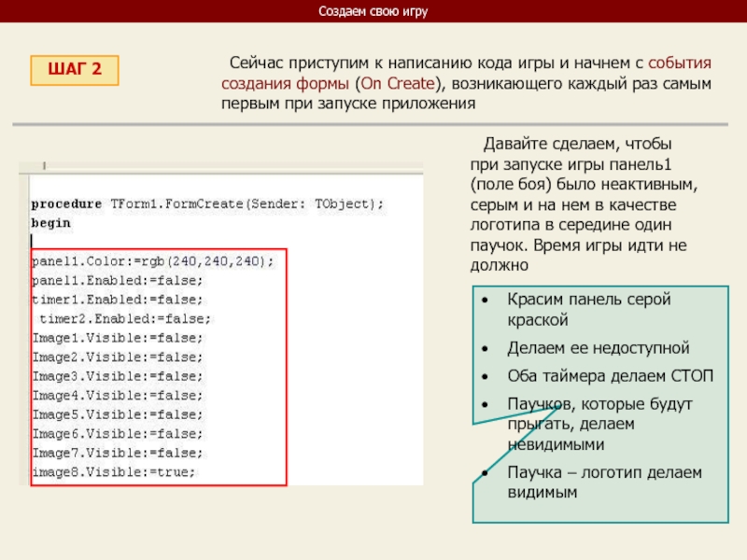Image resolution: width=747 pixels, height=560 pixels.
Task: Click the ШАГ 2 step label
Action: [75, 70]
